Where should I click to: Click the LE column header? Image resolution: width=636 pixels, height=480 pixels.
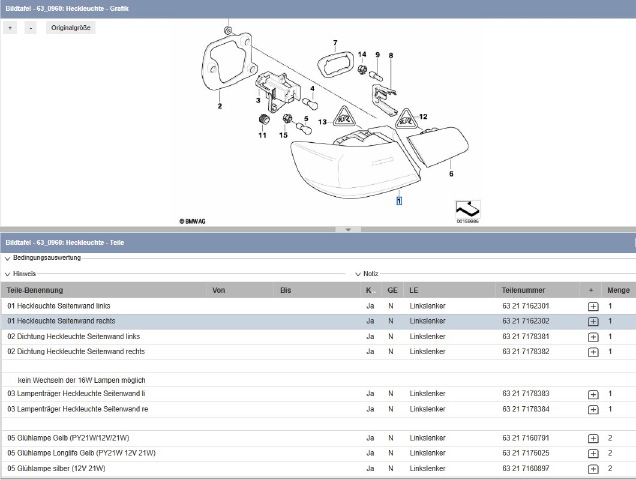[x=413, y=290]
